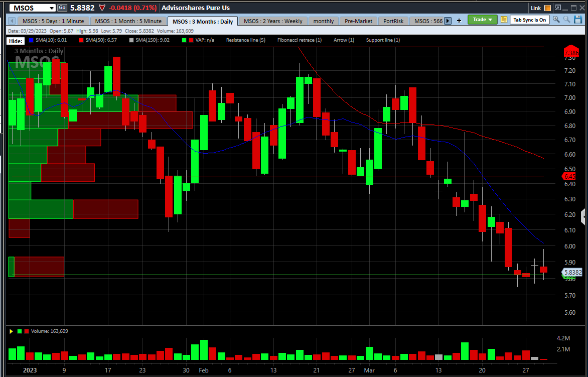This screenshot has height=377, width=588.
Task: Click the Mar date label on the time axis
Action: pyautogui.click(x=370, y=370)
